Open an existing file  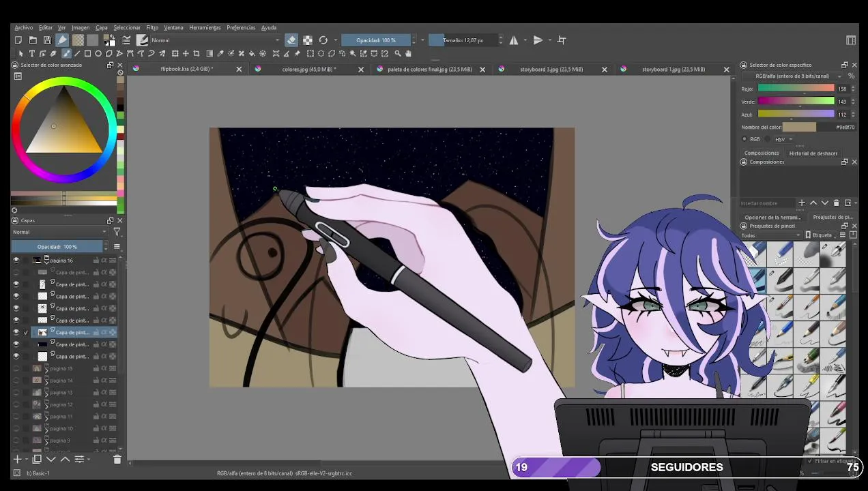tap(33, 40)
